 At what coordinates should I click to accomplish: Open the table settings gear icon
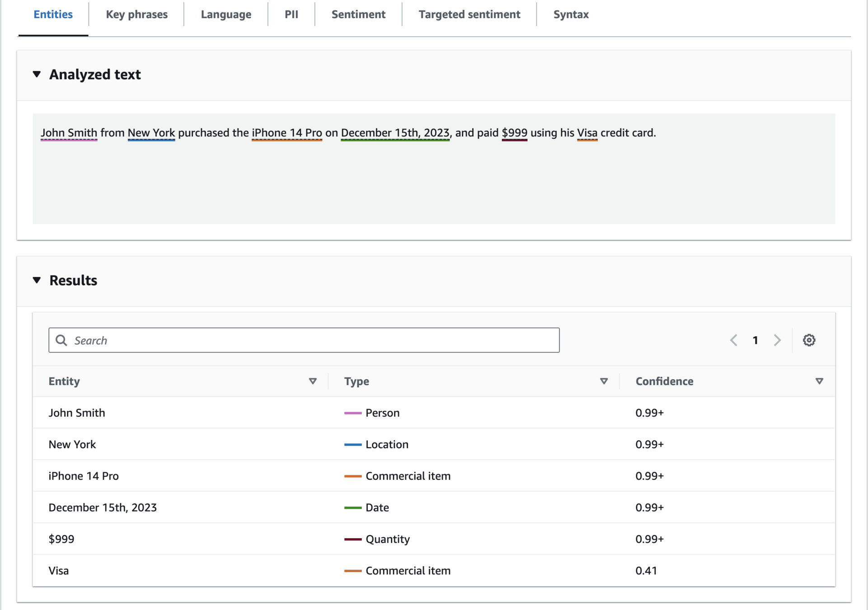click(x=809, y=340)
